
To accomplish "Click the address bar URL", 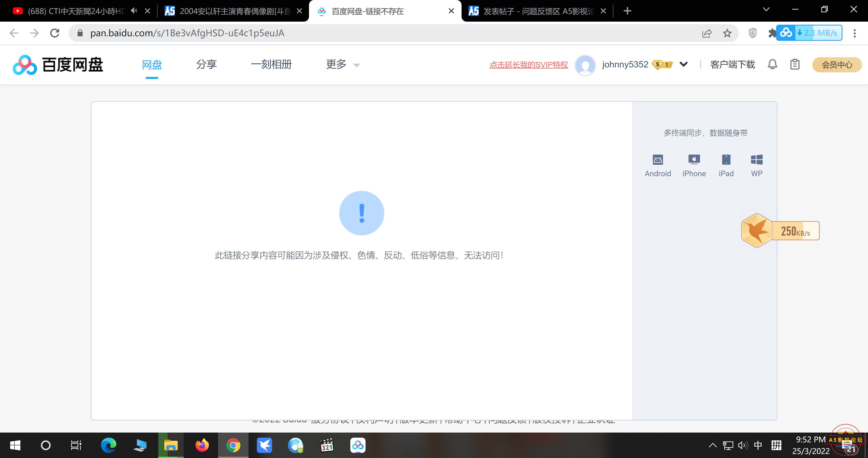I will [x=187, y=33].
